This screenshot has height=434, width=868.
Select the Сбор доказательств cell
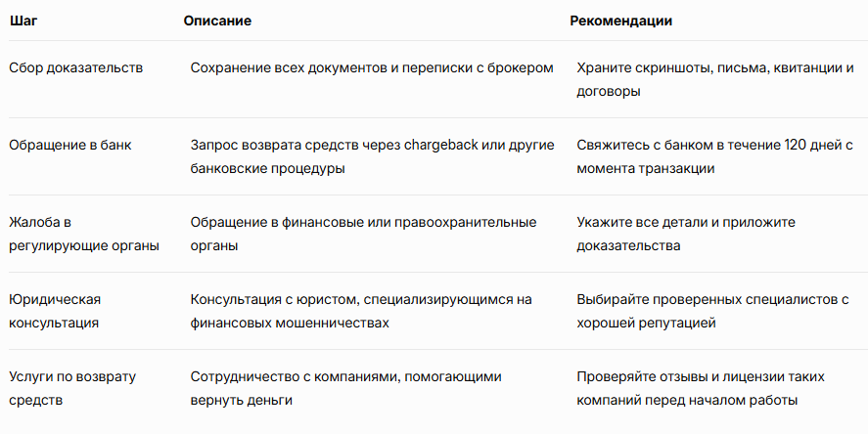point(75,68)
